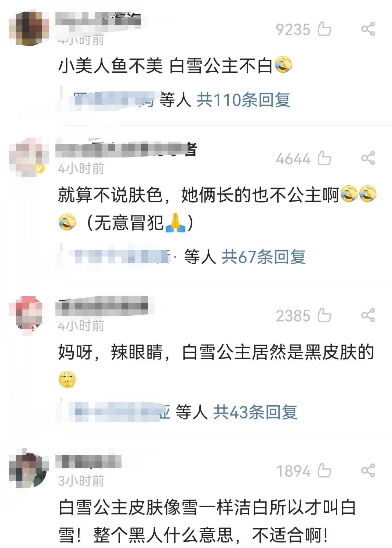
Task: Expand the 共110条回复 reply thread
Action: (243, 100)
